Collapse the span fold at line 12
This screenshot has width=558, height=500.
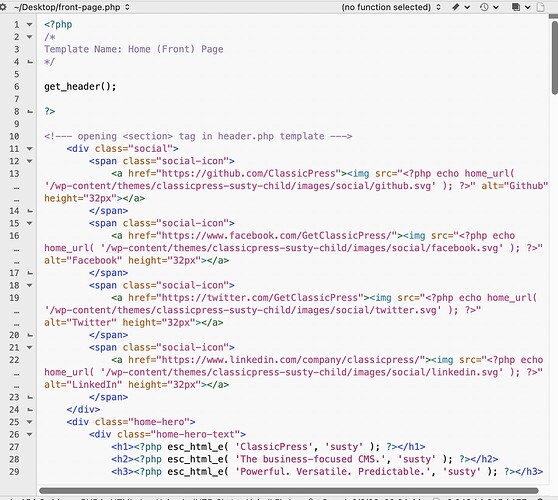30,161
